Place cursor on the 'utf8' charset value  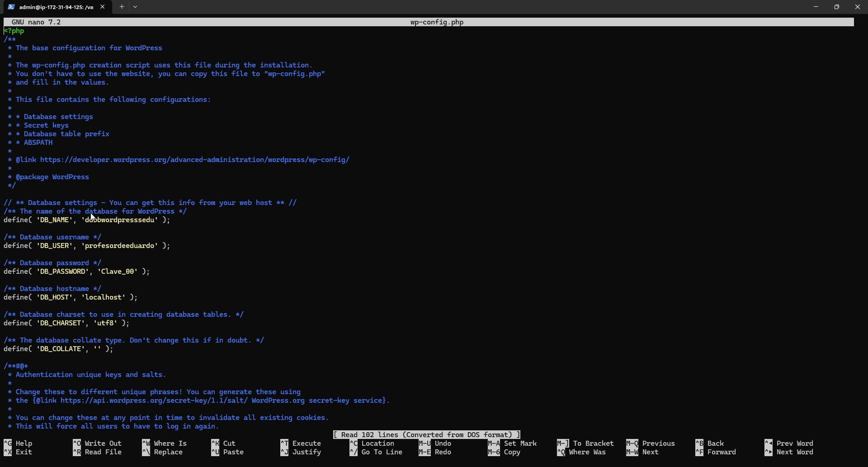pos(105,323)
